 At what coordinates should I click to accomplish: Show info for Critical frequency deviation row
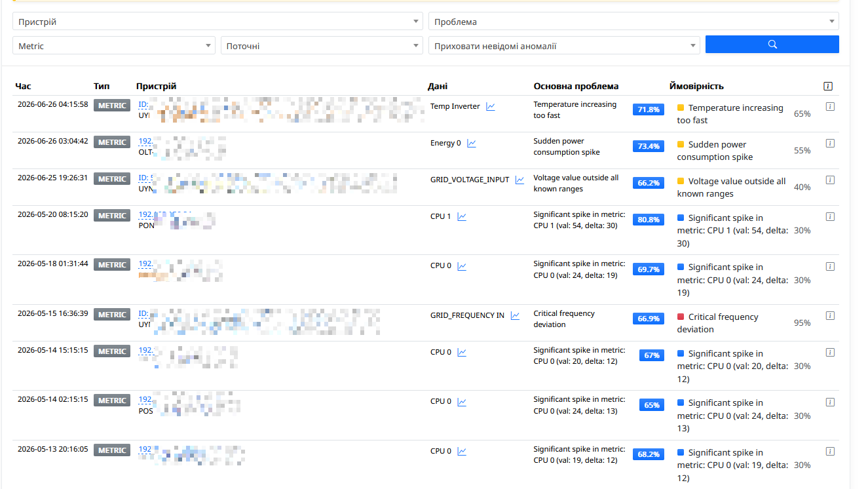[830, 315]
